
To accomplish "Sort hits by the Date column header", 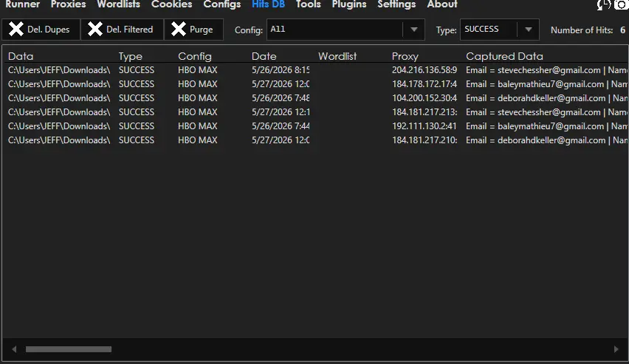I will 264,56.
